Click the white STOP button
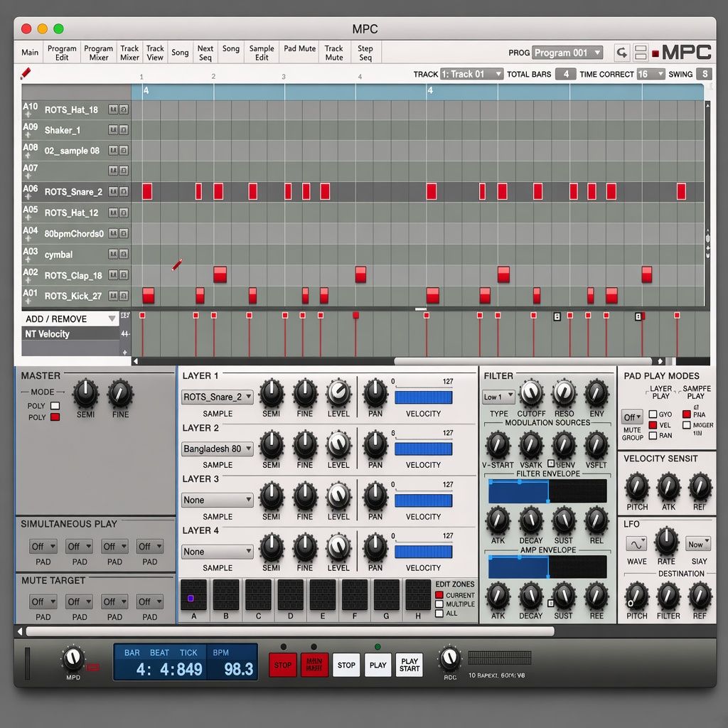The image size is (728, 728). pos(346,665)
